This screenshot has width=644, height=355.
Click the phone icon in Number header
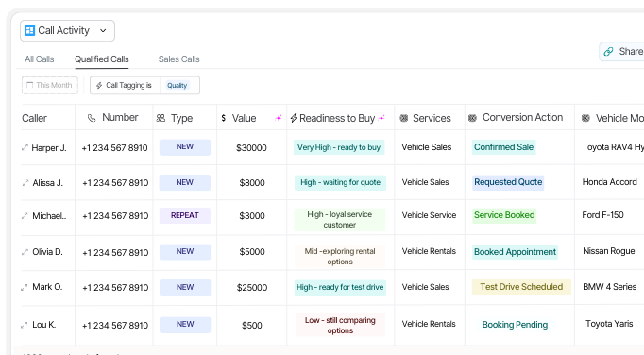click(92, 118)
